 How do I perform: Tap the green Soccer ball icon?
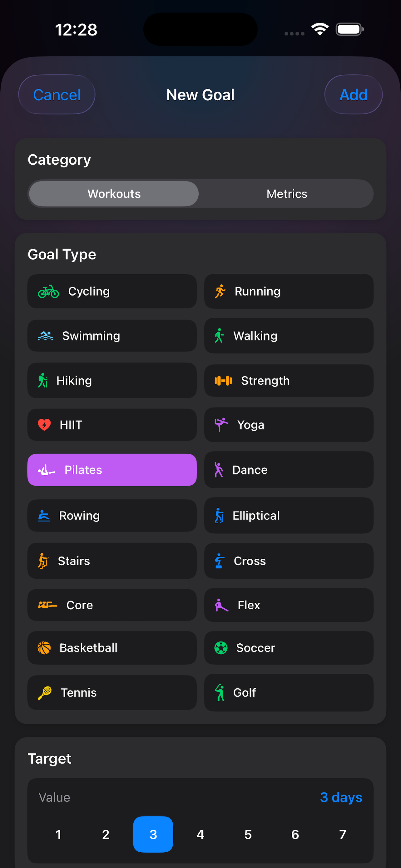point(221,648)
